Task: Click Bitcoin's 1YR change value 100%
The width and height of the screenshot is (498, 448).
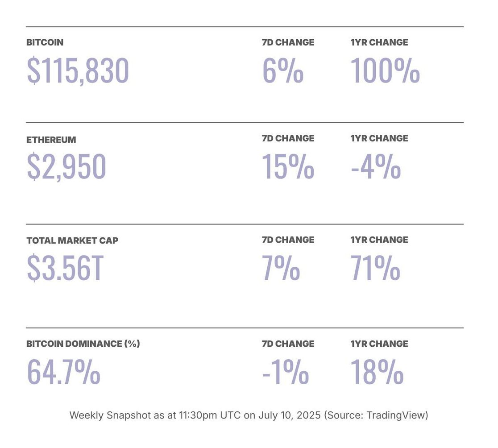Action: tap(385, 71)
